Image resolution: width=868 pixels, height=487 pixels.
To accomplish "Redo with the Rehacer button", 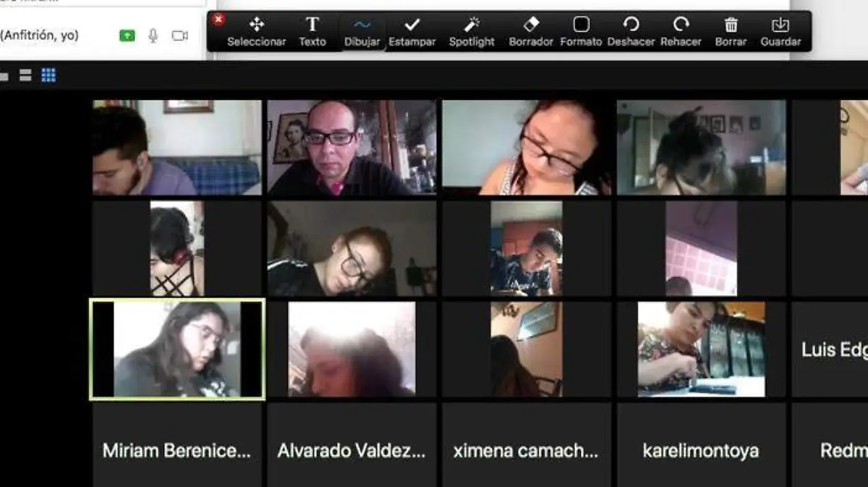I will (x=681, y=31).
